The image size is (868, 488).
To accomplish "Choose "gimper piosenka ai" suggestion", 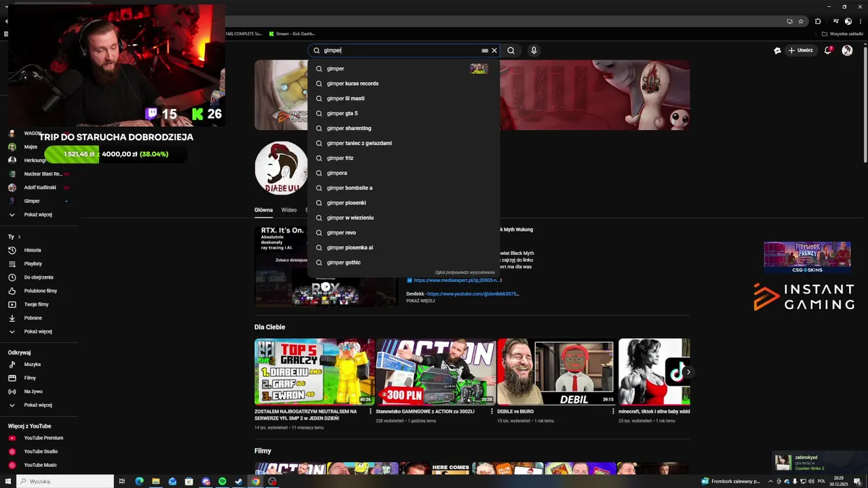I will click(403, 247).
